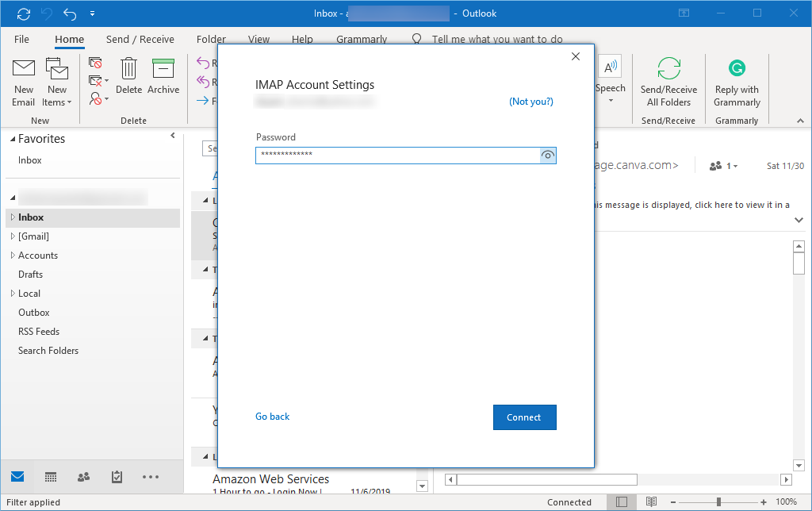Open the Amazon Web Services email
Viewport: 812px width, 511px height.
point(303,483)
